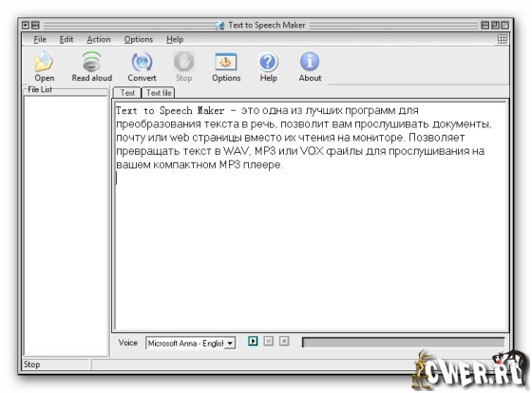Open the Help menu in menu bar
Image resolution: width=532 pixels, height=393 pixels.
click(175, 39)
